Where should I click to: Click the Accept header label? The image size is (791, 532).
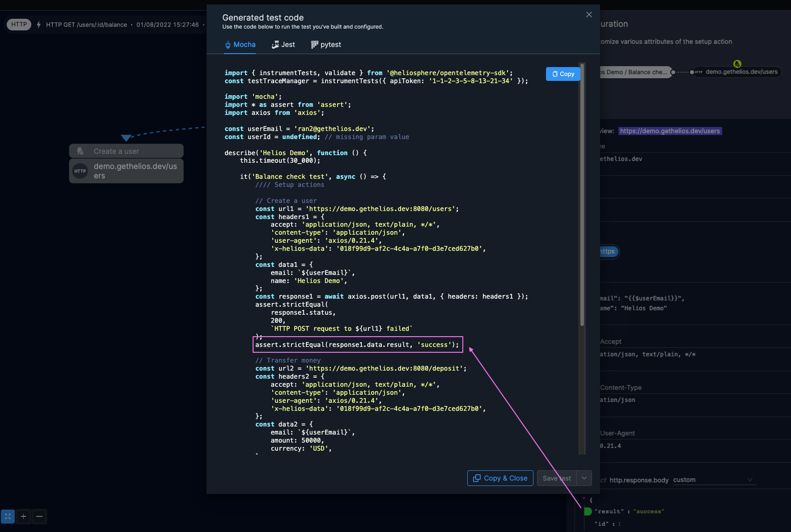coord(611,342)
